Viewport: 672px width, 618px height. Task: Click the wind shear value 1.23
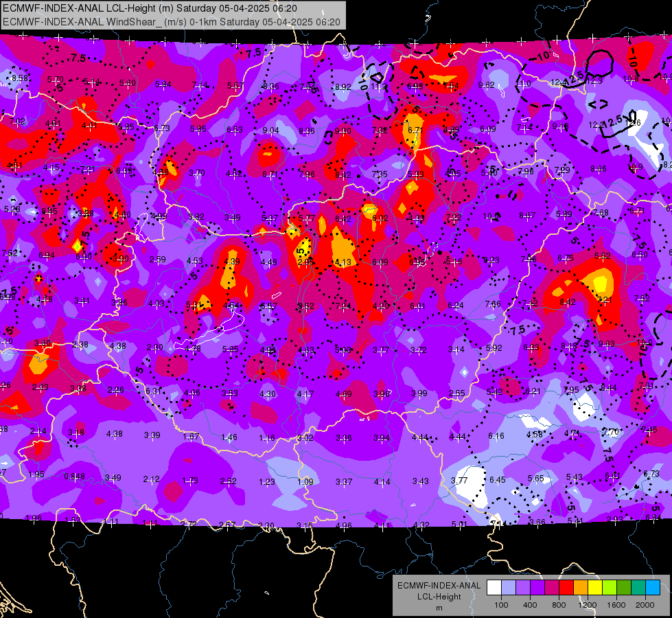tap(267, 482)
